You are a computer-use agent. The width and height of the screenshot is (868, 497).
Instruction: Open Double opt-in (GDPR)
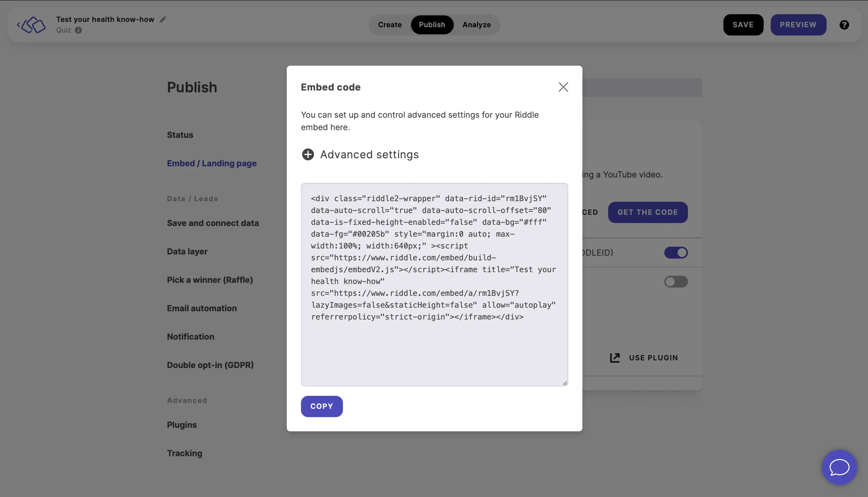[210, 365]
